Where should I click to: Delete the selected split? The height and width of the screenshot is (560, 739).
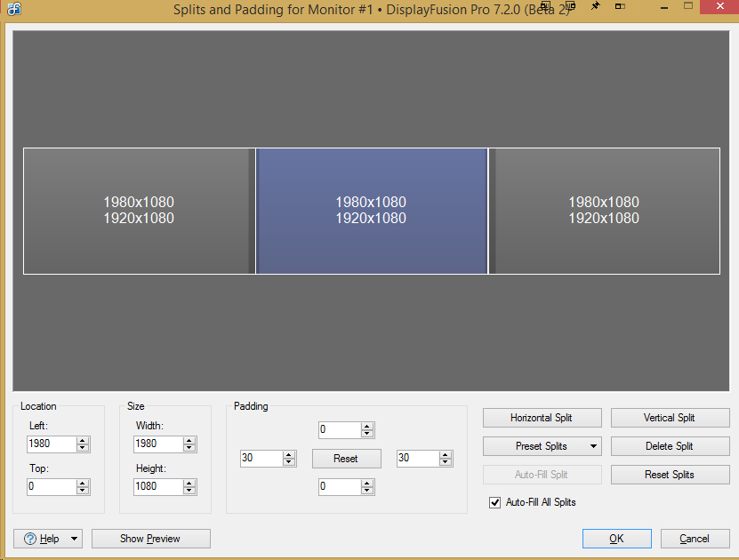coord(670,446)
